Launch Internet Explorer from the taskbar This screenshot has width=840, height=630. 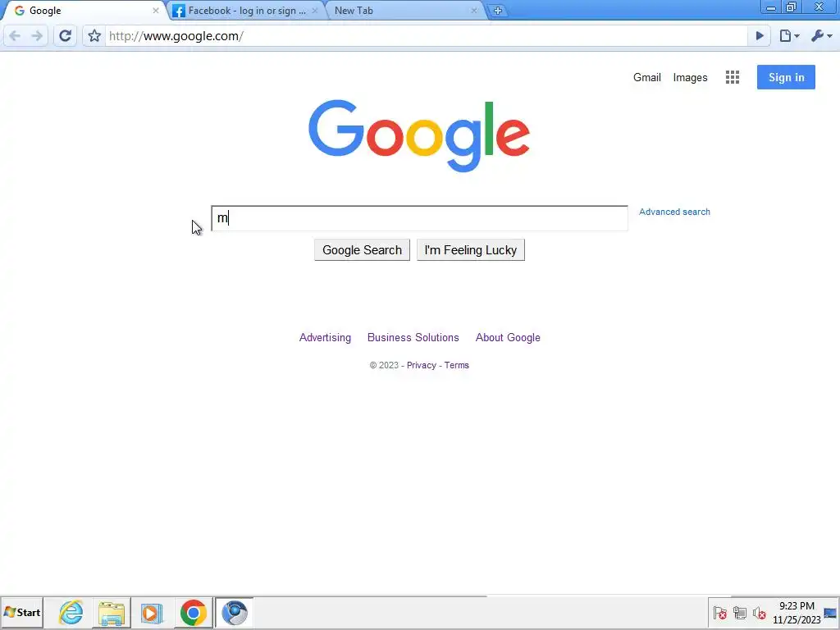[x=71, y=612]
